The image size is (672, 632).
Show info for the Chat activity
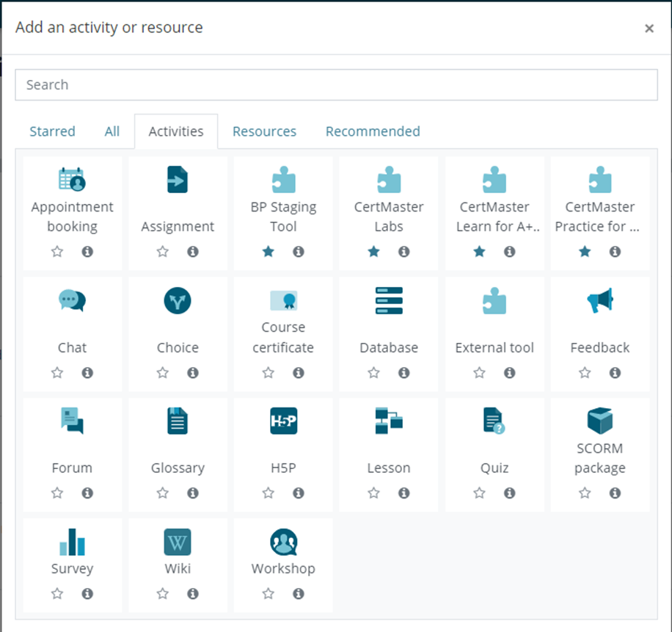[87, 373]
